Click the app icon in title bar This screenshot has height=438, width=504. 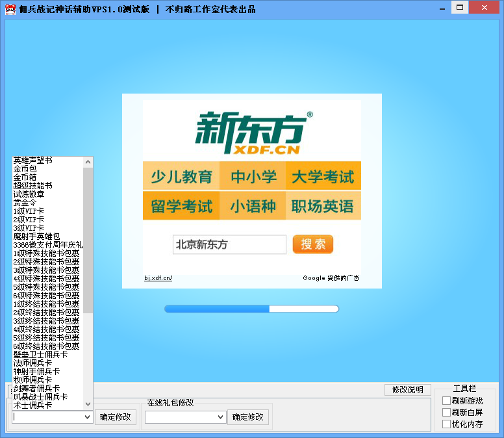10,9
